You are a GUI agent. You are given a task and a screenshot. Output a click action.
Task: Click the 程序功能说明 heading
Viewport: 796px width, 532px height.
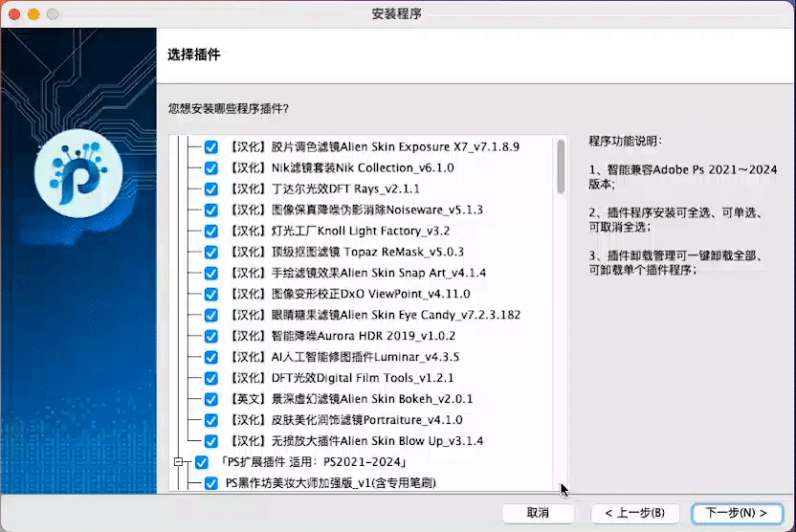pyautogui.click(x=625, y=141)
